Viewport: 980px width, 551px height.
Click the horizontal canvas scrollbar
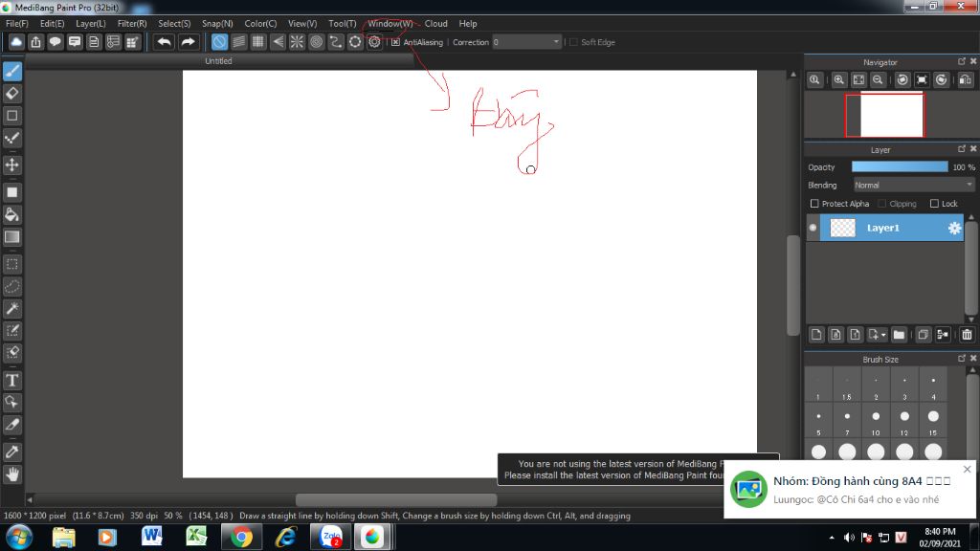click(395, 499)
